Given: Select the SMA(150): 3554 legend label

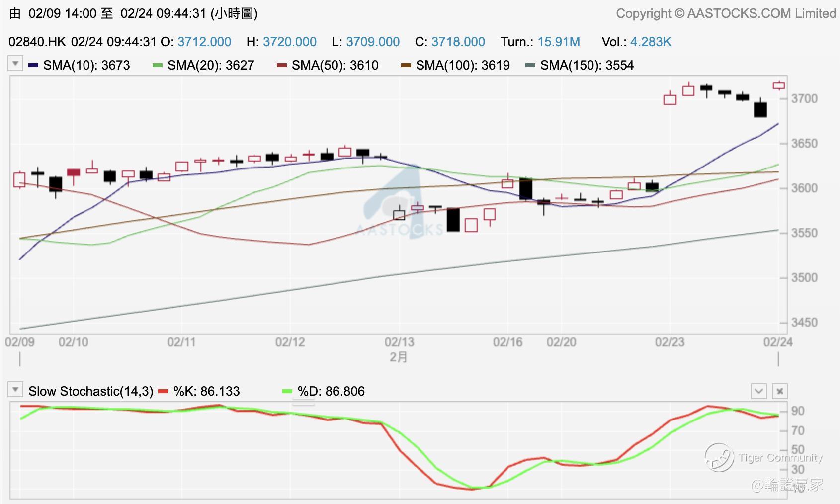Looking at the screenshot, I should (x=587, y=65).
